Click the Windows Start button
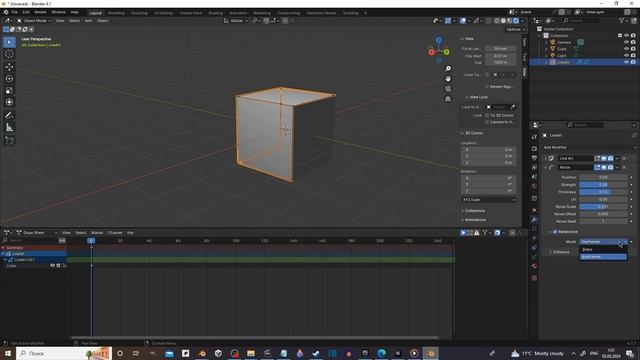The image size is (640, 360). click(x=8, y=353)
